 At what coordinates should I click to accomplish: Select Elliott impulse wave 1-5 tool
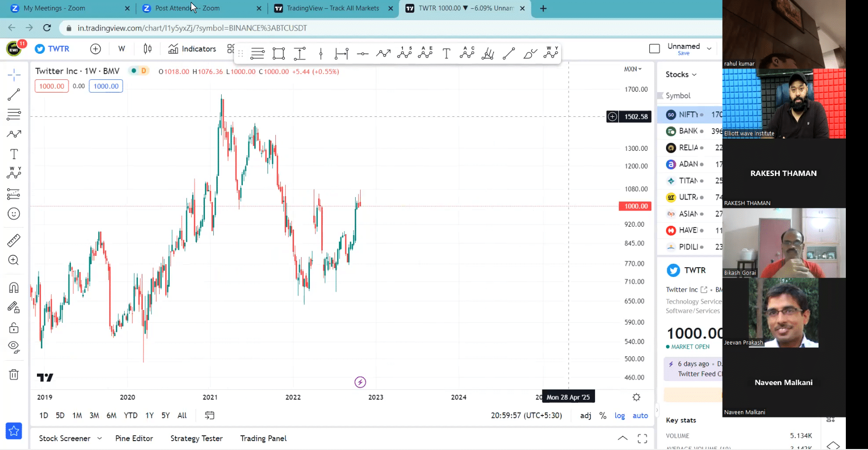pyautogui.click(x=404, y=53)
